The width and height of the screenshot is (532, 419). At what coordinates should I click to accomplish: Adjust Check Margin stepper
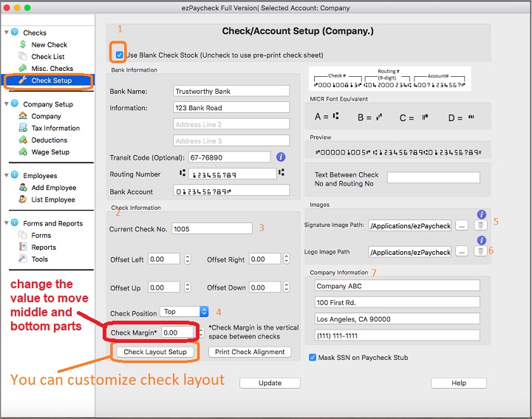coord(202,333)
